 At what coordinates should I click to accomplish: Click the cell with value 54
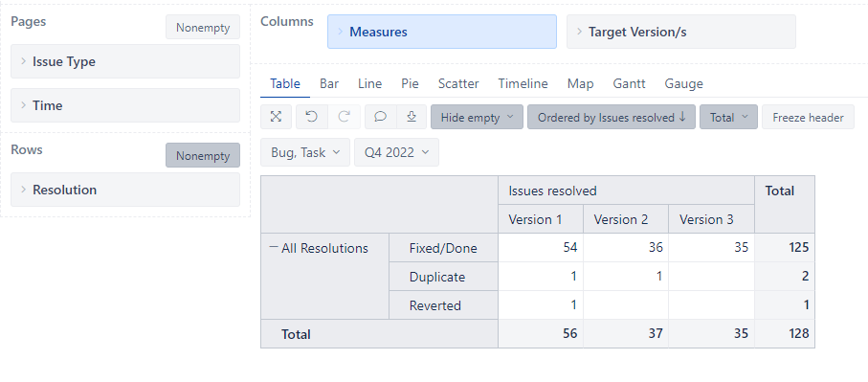point(541,247)
